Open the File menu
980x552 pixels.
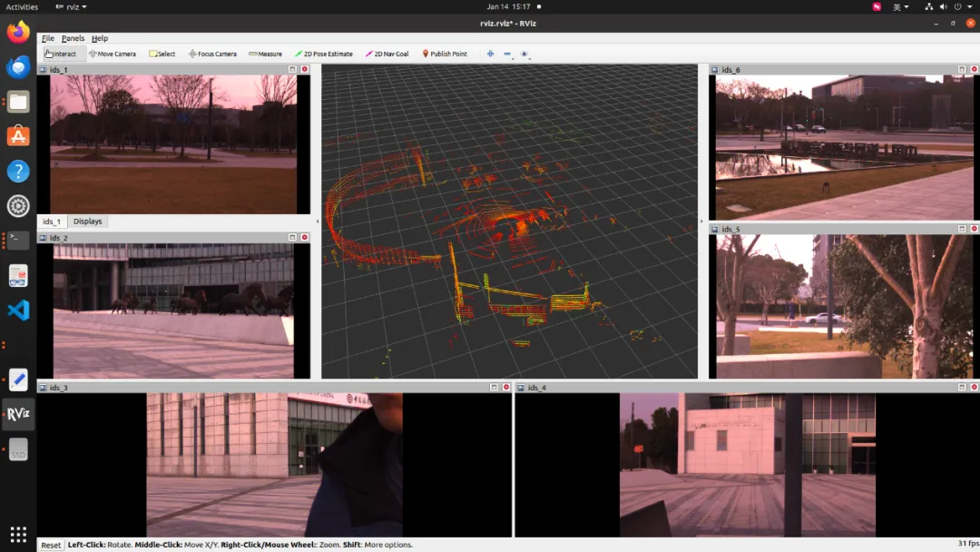47,38
